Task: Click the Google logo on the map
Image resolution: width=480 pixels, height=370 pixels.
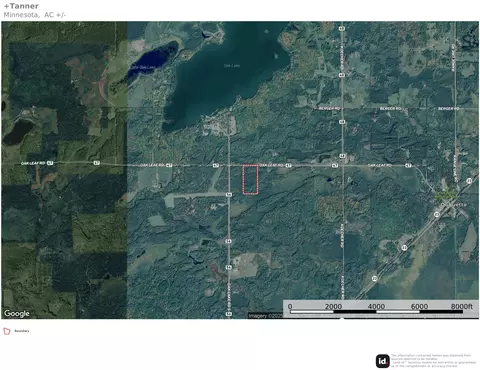Action: click(17, 314)
